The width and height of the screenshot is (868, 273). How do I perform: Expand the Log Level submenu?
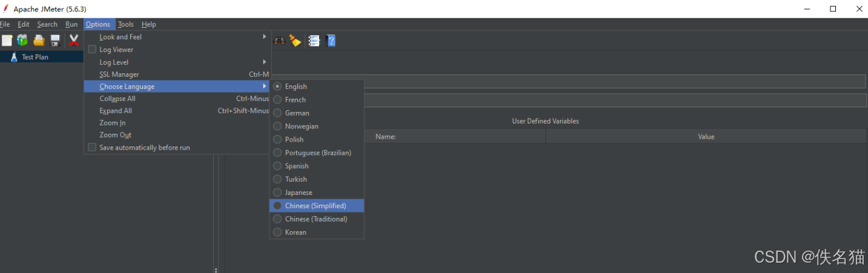[177, 62]
